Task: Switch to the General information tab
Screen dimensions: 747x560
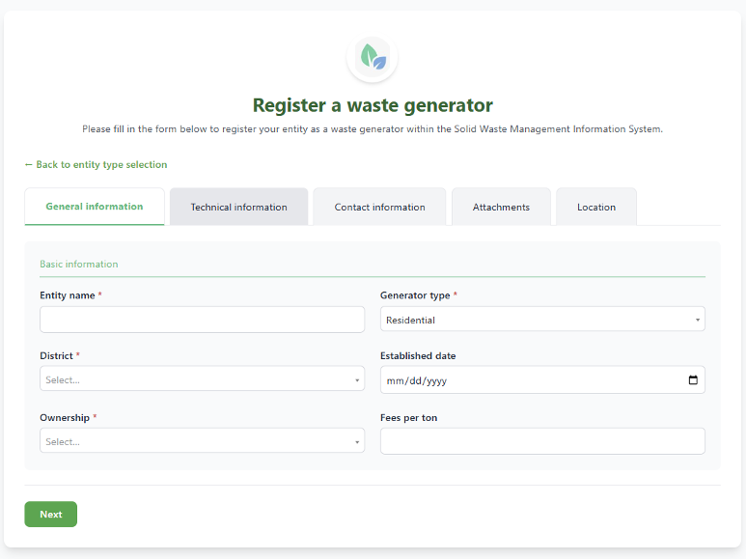Action: point(95,207)
